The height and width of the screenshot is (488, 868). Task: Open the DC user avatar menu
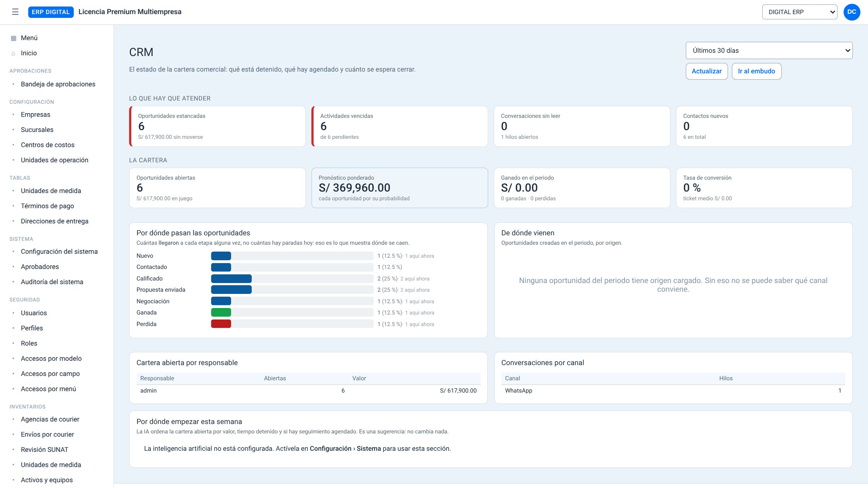(852, 12)
